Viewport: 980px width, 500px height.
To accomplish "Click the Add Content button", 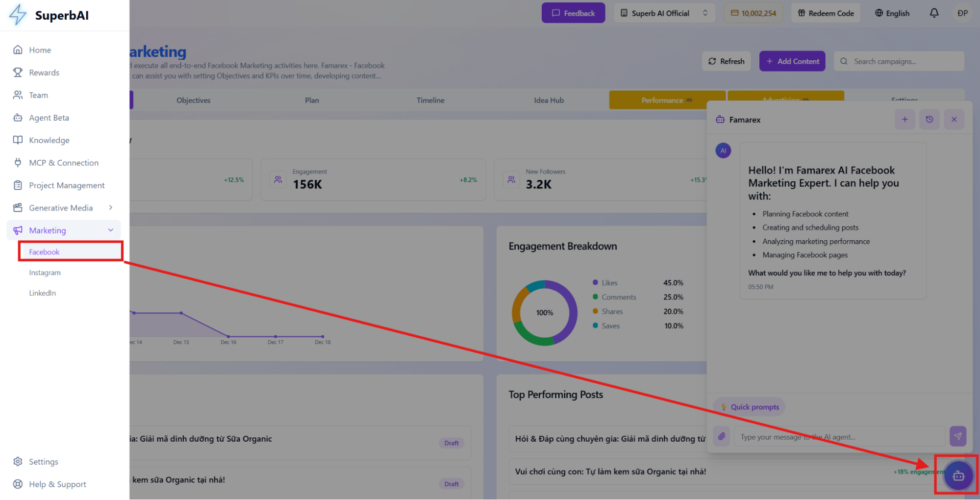I will pyautogui.click(x=792, y=61).
